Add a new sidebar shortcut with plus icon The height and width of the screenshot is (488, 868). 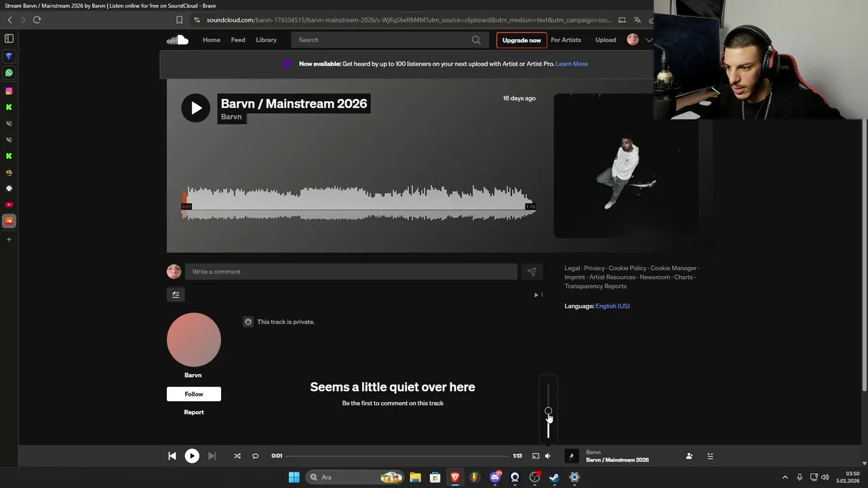click(x=9, y=239)
